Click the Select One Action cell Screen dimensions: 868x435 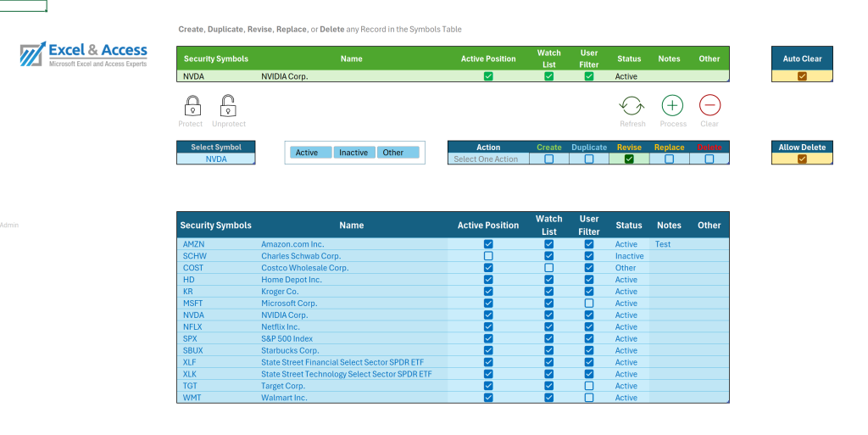tap(488, 159)
